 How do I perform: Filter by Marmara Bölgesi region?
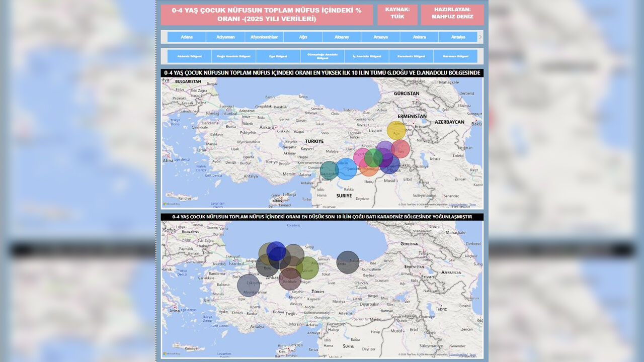pos(455,56)
